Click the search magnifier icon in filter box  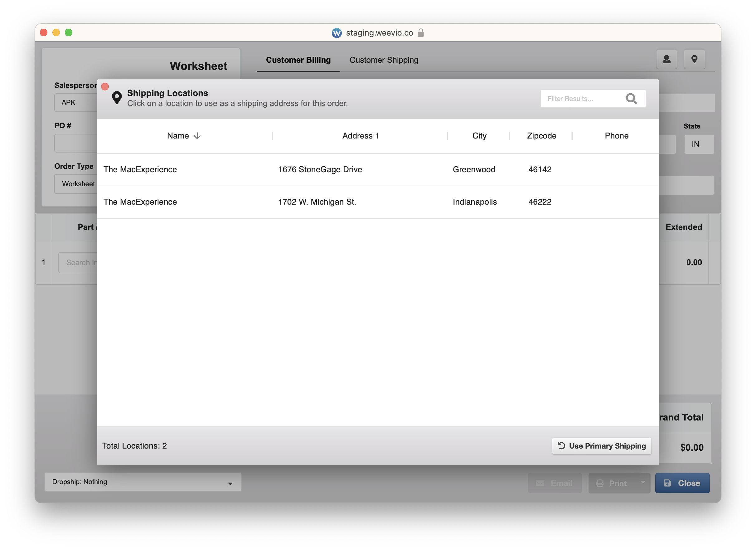tap(631, 99)
